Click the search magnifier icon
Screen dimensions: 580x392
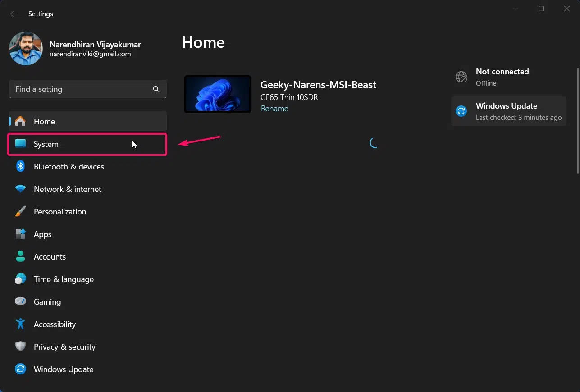tap(156, 89)
